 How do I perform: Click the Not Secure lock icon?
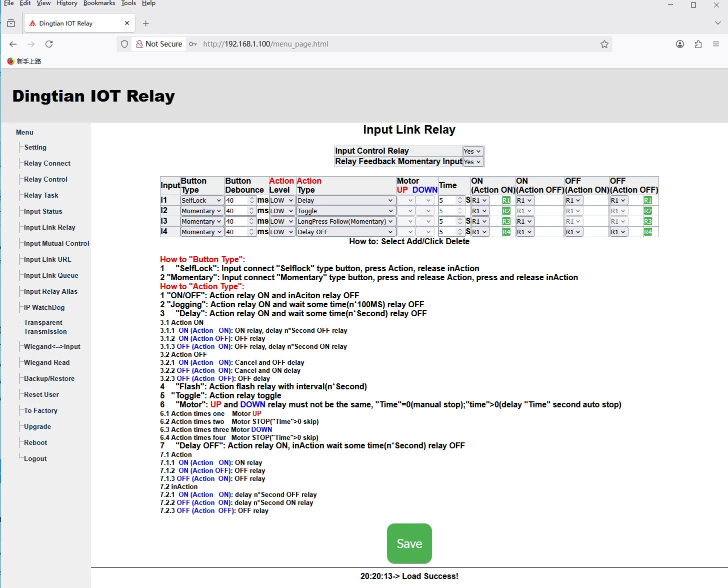139,44
